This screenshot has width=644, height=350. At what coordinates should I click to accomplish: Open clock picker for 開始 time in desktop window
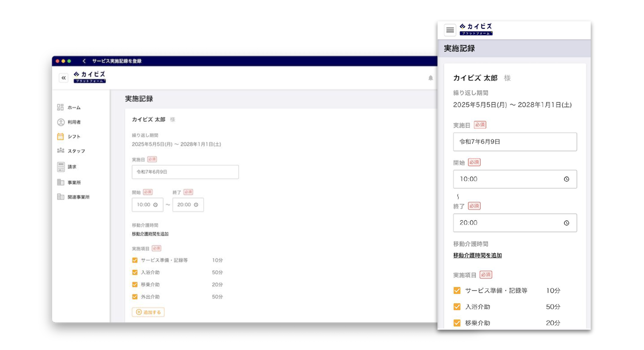(x=156, y=205)
